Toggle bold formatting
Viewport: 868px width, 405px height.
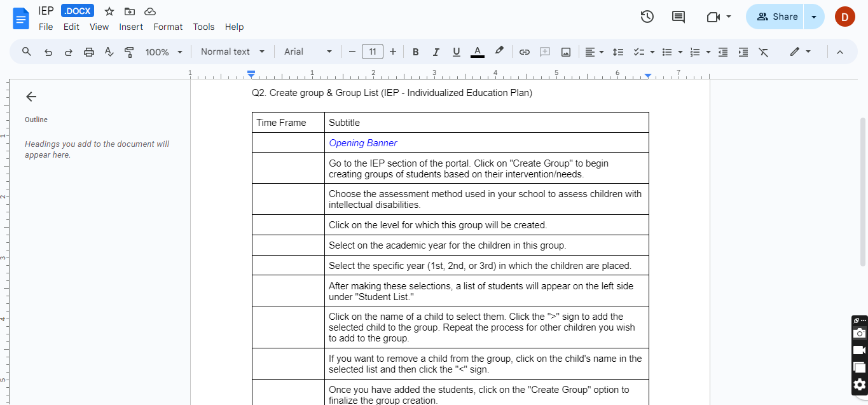pyautogui.click(x=416, y=52)
